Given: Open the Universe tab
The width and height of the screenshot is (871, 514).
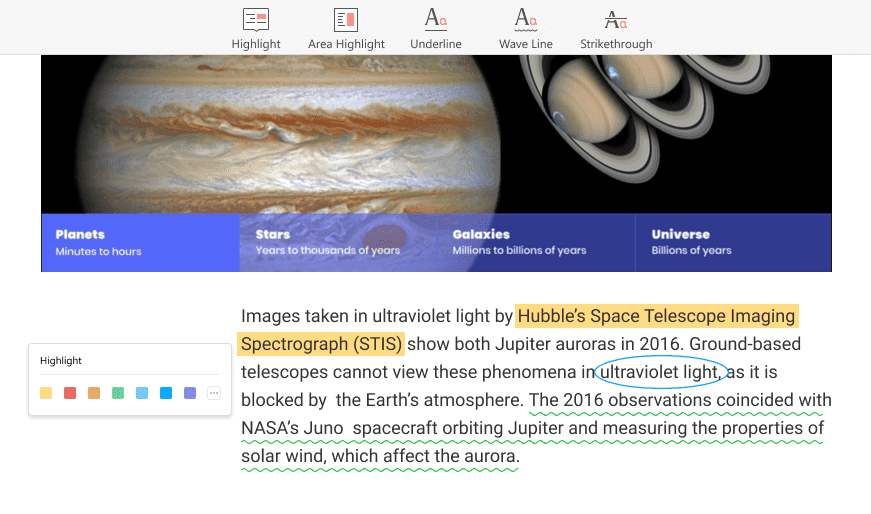Looking at the screenshot, I should pyautogui.click(x=733, y=242).
